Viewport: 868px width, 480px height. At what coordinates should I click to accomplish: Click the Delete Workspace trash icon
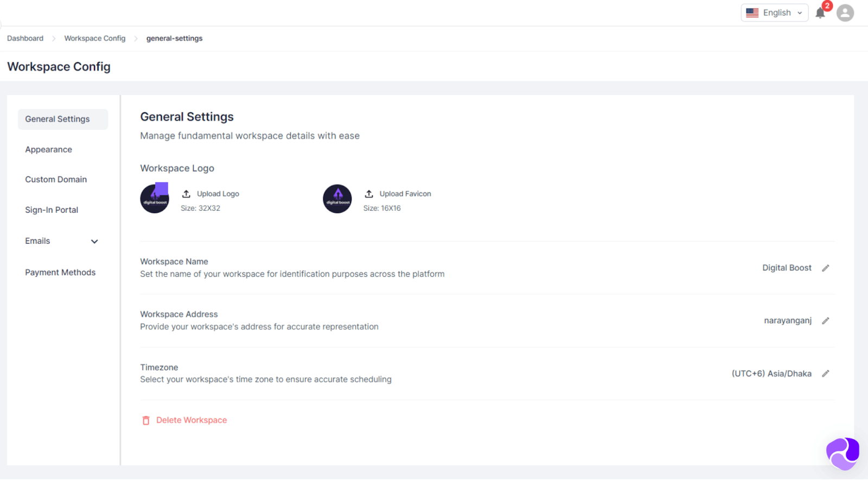146,421
